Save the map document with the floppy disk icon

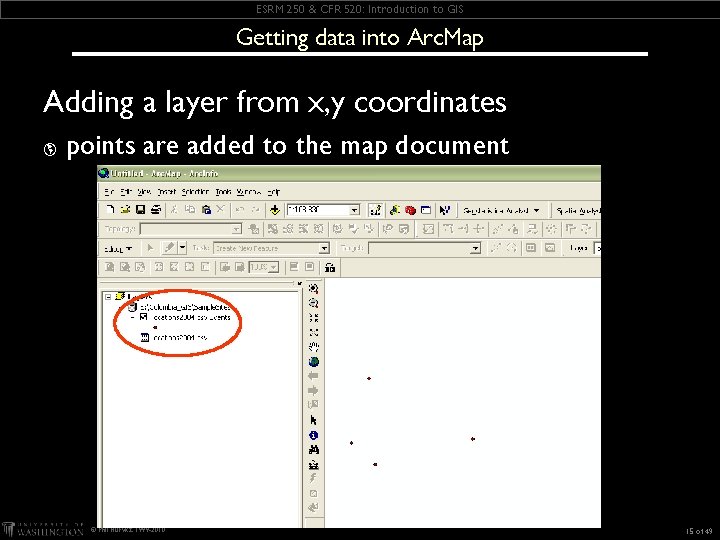(140, 210)
